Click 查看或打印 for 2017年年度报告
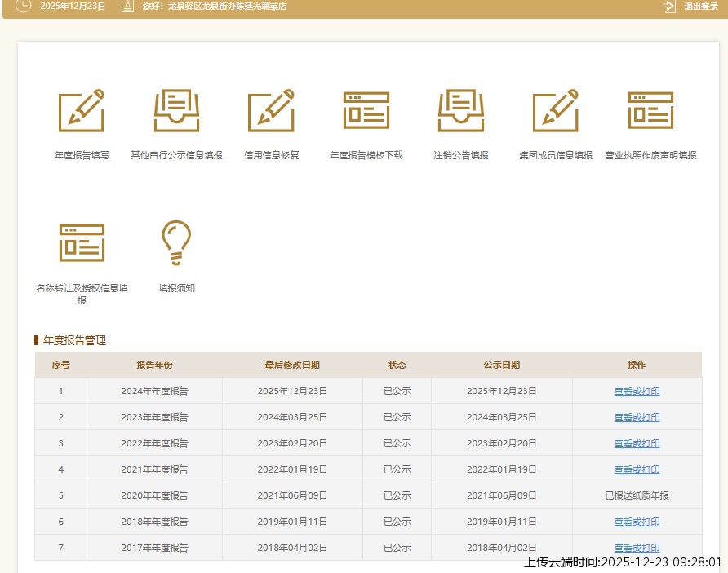Image resolution: width=728 pixels, height=573 pixels. [x=637, y=548]
